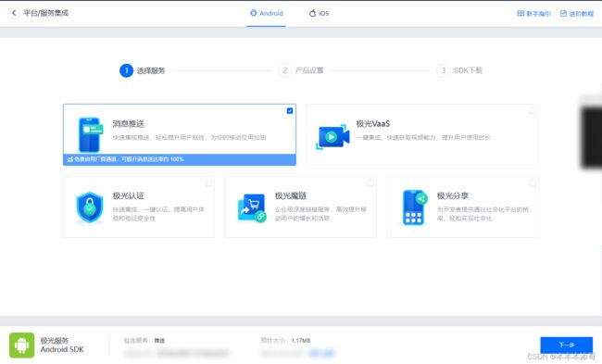Select the 极光魔链 shopping cart link icon
The height and width of the screenshot is (364, 602).
click(252, 207)
